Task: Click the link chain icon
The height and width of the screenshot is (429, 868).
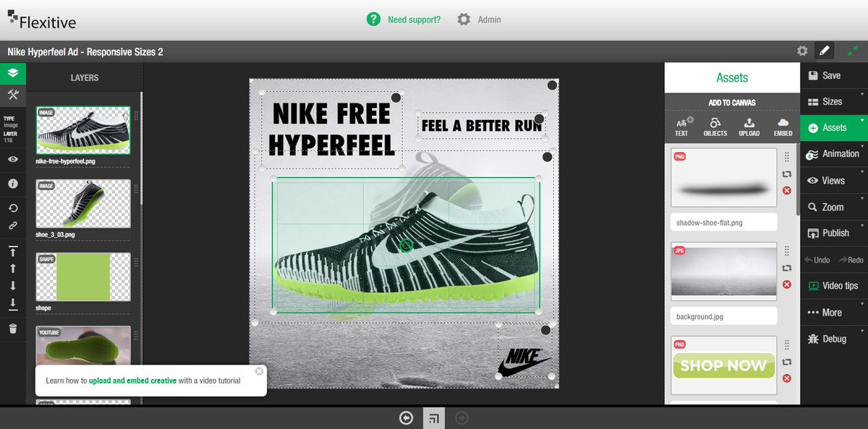Action: click(x=12, y=226)
